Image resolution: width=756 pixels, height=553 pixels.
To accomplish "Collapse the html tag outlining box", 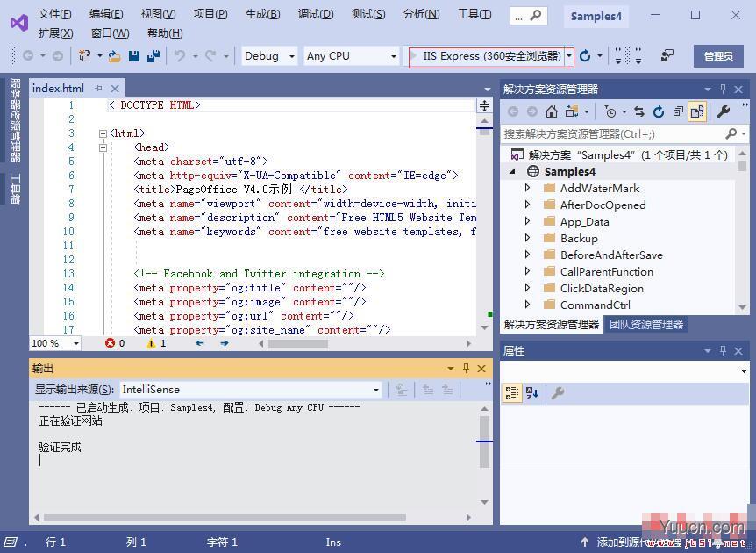I will click(x=103, y=133).
